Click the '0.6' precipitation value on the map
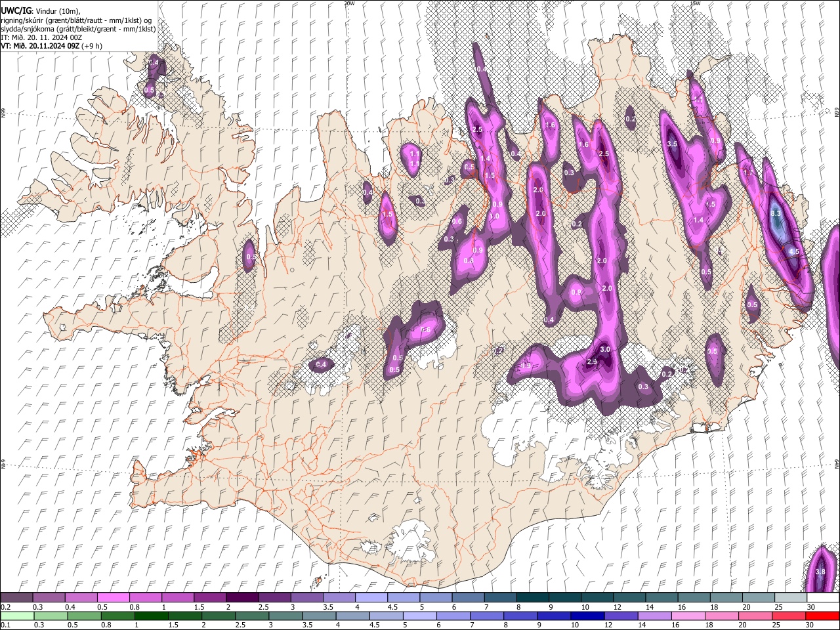Image resolution: width=840 pixels, height=630 pixels. click(457, 221)
